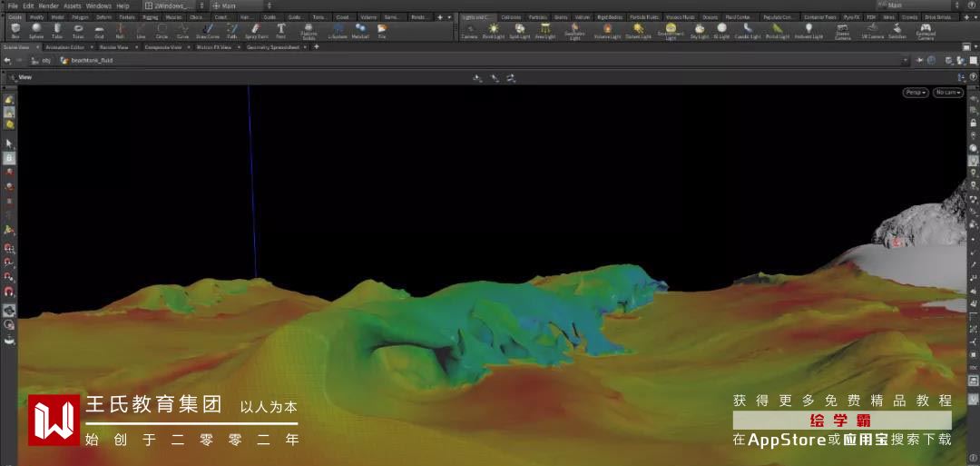
Task: Select the Curve shelf tool
Action: 182,31
